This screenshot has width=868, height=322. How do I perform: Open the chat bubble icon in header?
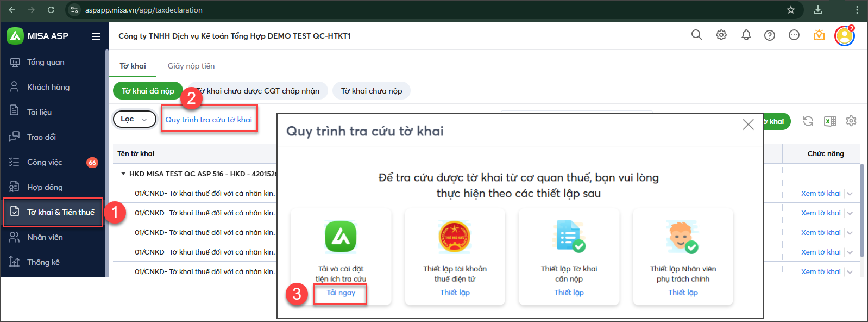point(794,35)
